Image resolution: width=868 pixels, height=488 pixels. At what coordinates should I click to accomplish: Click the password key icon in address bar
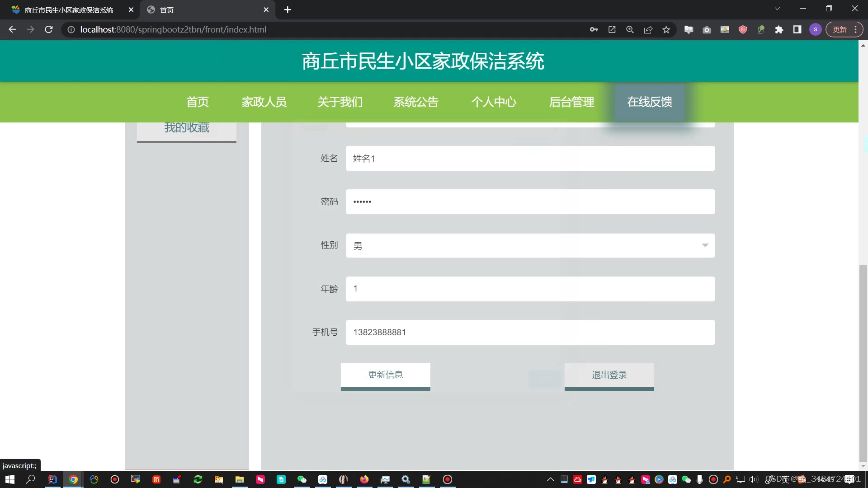coord(594,29)
